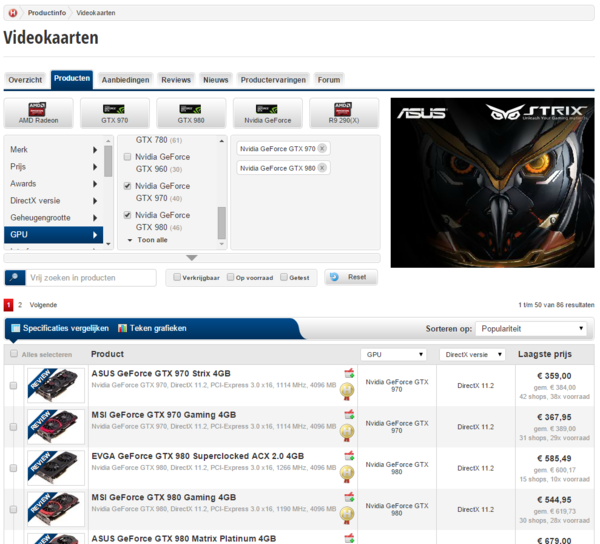Expand the DirectX versie filter category
Image resolution: width=600 pixels, height=544 pixels.
(54, 200)
